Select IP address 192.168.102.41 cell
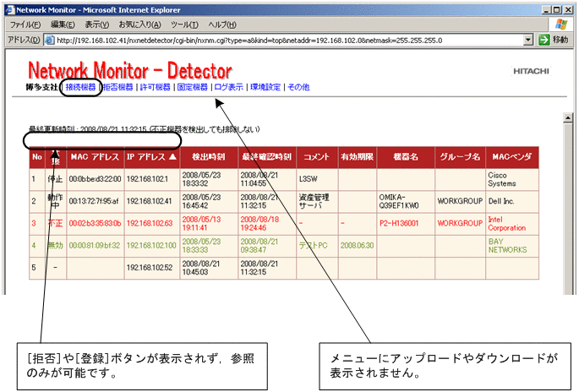Image resolution: width=579 pixels, height=392 pixels. pyautogui.click(x=152, y=202)
